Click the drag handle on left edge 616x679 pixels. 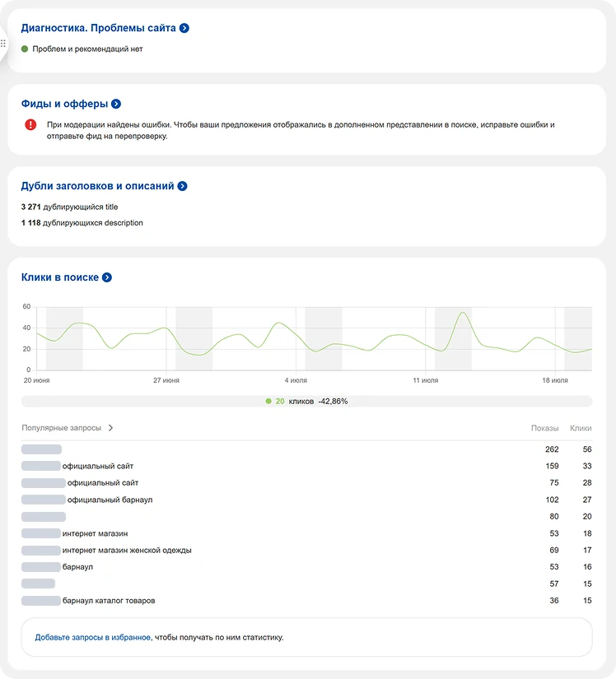pyautogui.click(x=3, y=44)
